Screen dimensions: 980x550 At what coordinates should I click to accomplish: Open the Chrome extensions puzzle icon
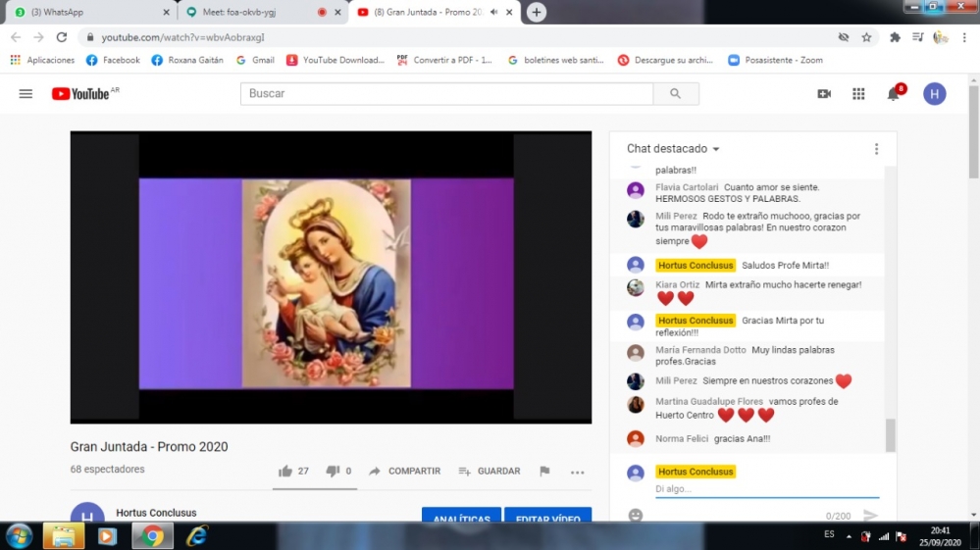click(x=895, y=37)
